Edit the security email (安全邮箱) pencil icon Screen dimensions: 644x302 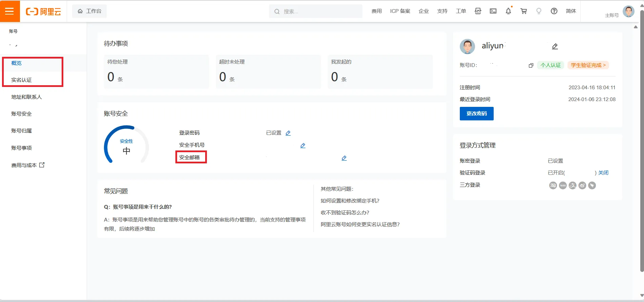344,158
